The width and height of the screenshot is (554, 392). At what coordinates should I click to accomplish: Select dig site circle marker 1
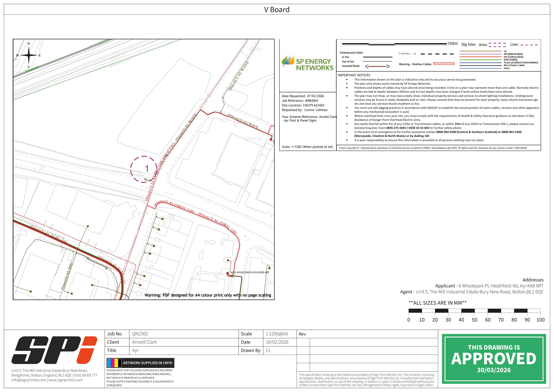click(x=144, y=169)
